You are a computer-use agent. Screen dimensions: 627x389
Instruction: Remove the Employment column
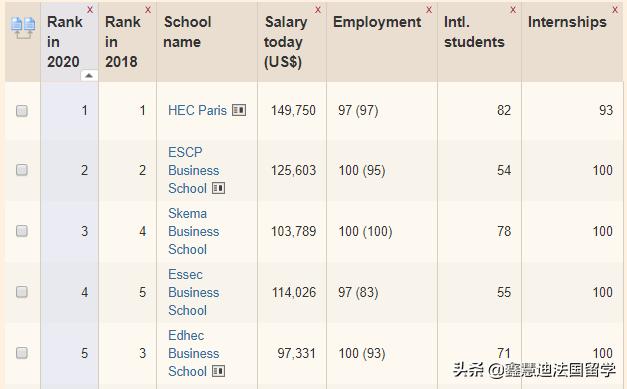pos(429,10)
